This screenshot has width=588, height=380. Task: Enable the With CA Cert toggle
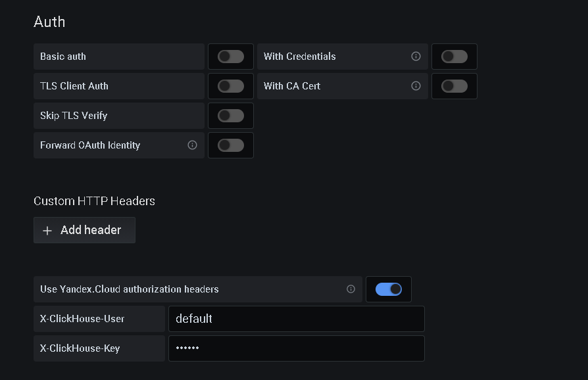click(x=454, y=86)
